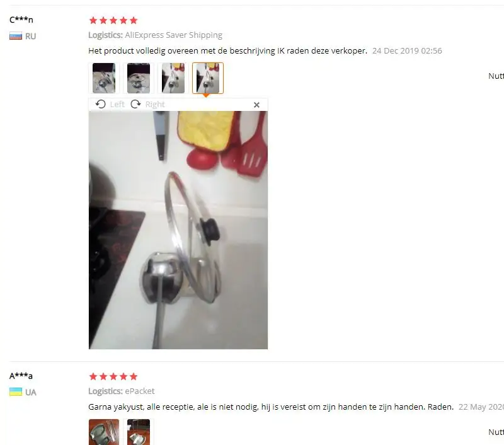Click the five-star rating of A***a's review
This screenshot has width=504, height=445.
tap(113, 376)
